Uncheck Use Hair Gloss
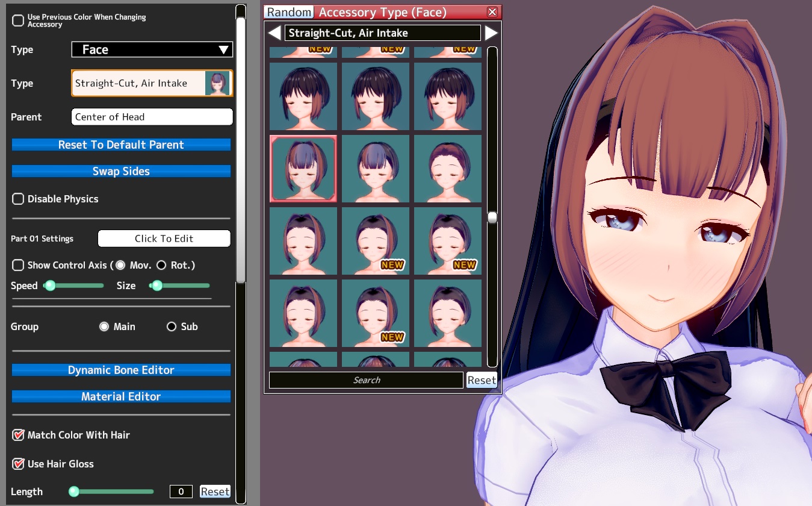Viewport: 812px width, 506px height. pyautogui.click(x=18, y=464)
